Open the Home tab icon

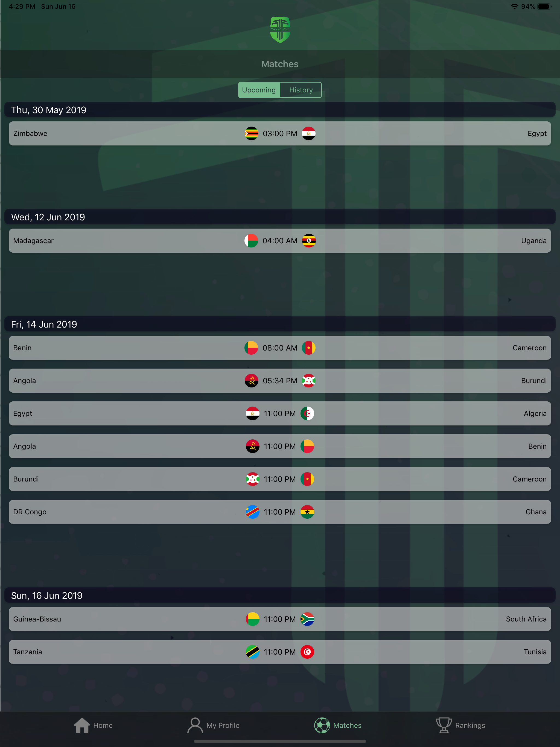(82, 725)
